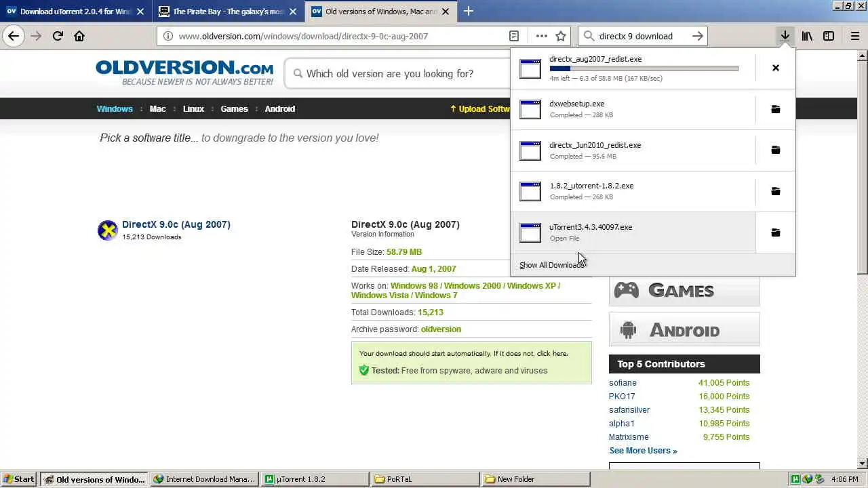Open the Windows Start button

(x=19, y=479)
